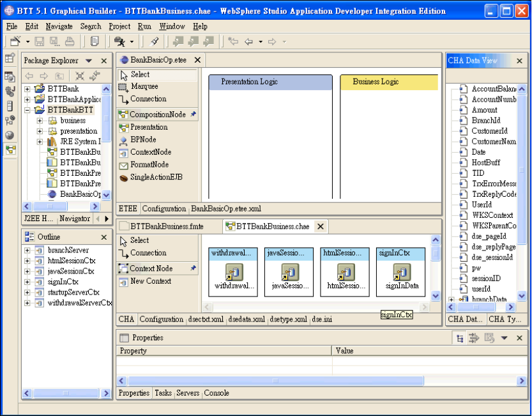Viewport: 532px width, 416px height.
Task: Toggle pin on the CompositionNode palette drawer
Action: (193, 114)
